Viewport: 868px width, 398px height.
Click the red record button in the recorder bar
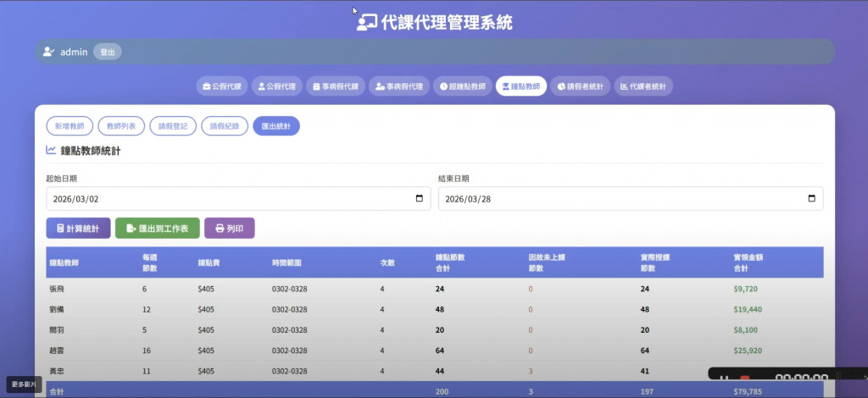745,378
